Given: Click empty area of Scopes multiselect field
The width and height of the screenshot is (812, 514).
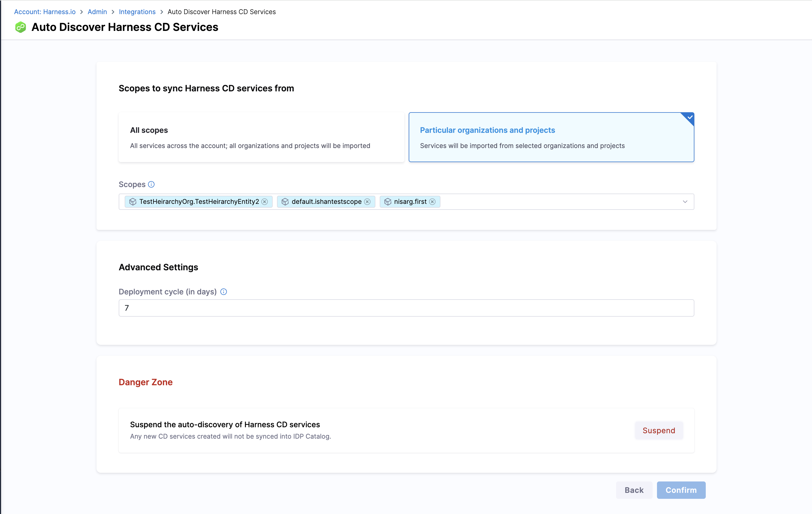Looking at the screenshot, I should point(556,202).
